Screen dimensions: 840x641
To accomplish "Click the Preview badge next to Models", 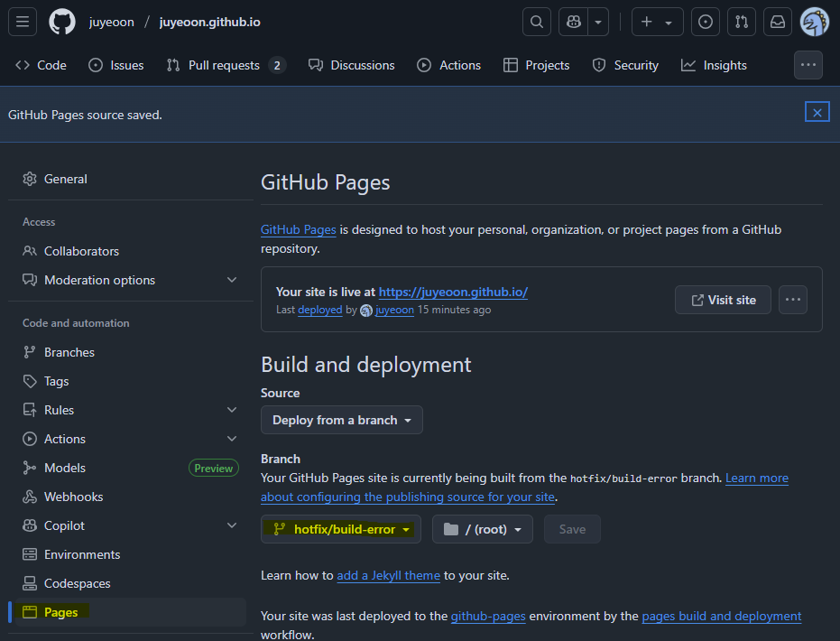I will (214, 468).
